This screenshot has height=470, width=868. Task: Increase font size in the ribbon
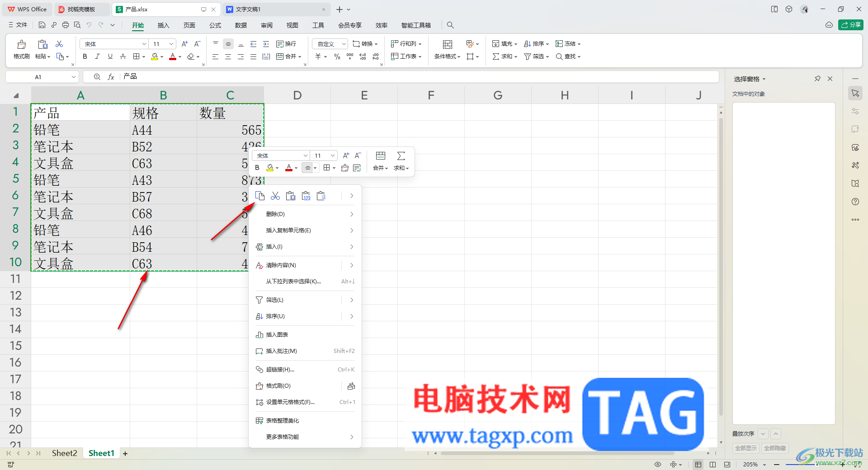tap(184, 44)
